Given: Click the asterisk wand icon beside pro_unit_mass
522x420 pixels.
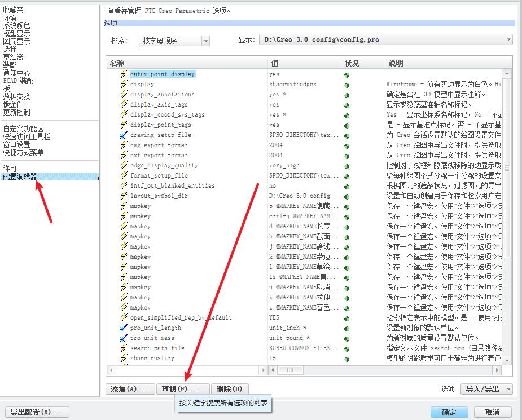Looking at the screenshot, I should (124, 338).
